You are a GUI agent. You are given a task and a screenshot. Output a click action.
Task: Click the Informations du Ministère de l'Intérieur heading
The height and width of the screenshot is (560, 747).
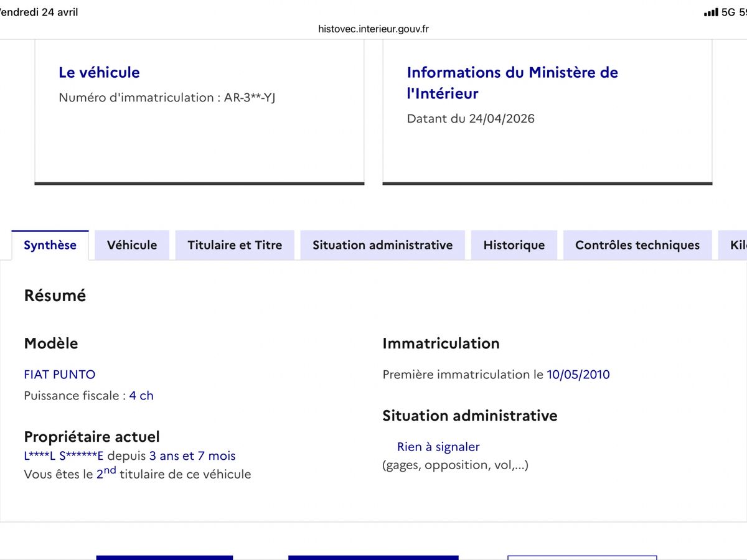512,83
